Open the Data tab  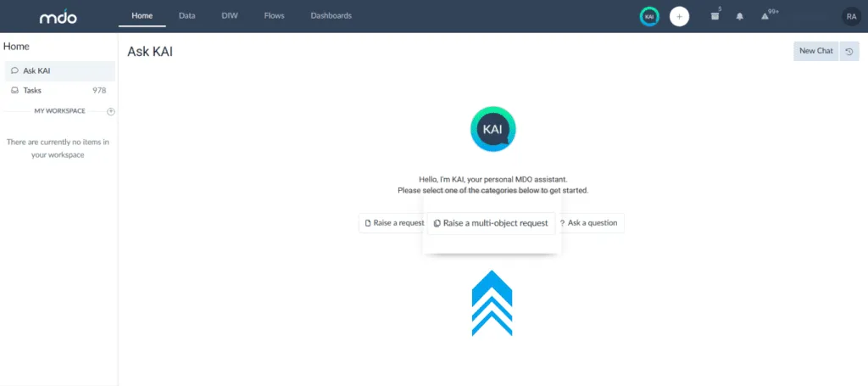point(187,15)
